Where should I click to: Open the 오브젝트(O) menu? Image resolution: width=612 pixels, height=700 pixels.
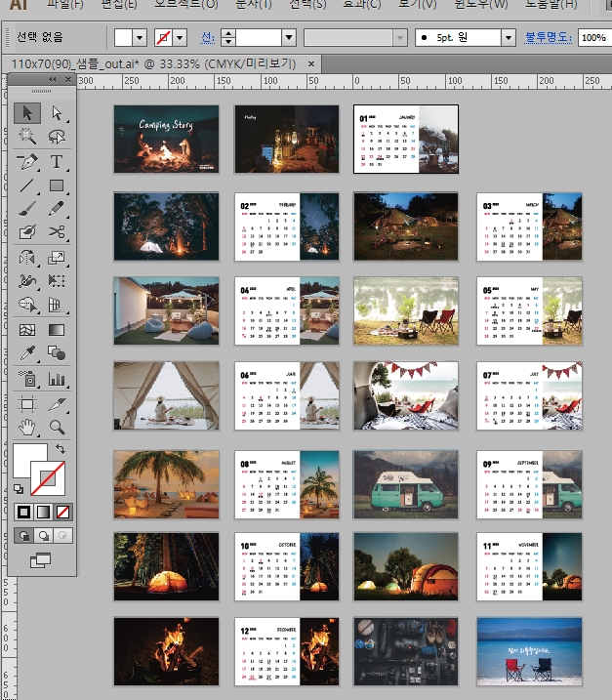point(186,5)
